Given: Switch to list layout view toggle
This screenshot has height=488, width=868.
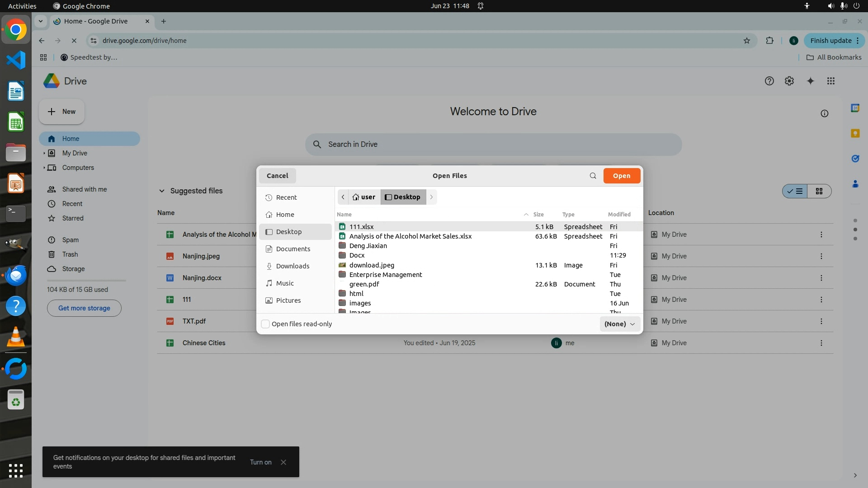Looking at the screenshot, I should click(795, 191).
